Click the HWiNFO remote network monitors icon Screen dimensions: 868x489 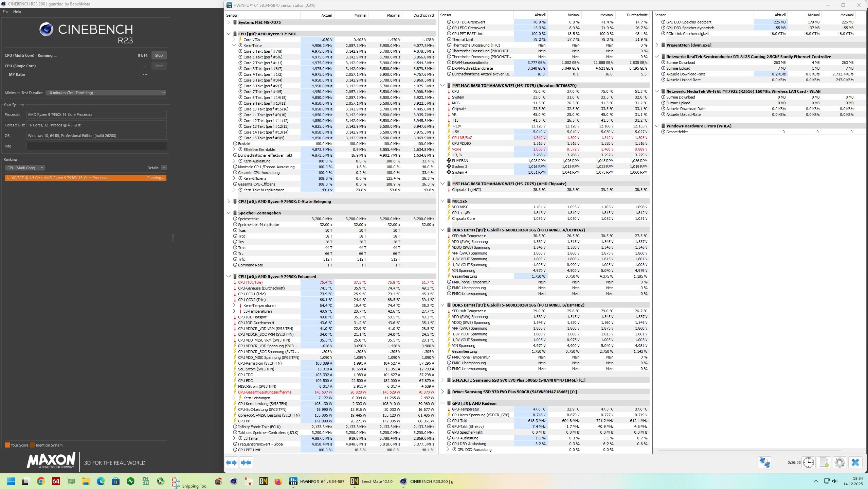[x=764, y=462]
